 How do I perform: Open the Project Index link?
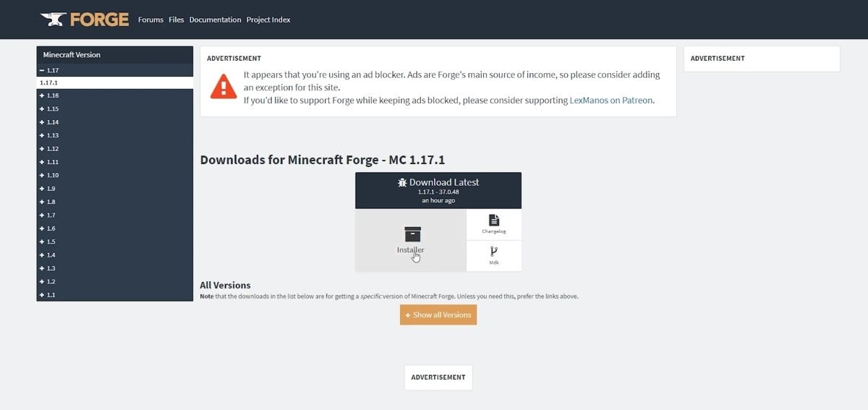pyautogui.click(x=268, y=20)
